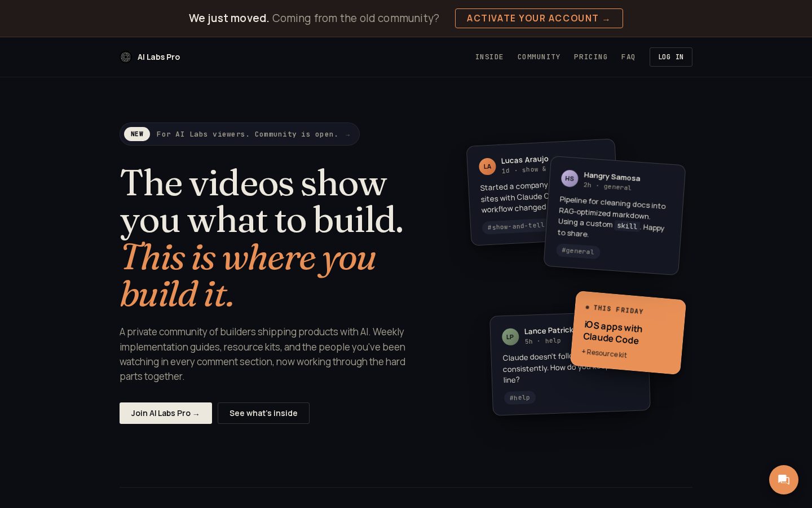Click See what's inside button
This screenshot has height=508, width=812.
pyautogui.click(x=263, y=413)
